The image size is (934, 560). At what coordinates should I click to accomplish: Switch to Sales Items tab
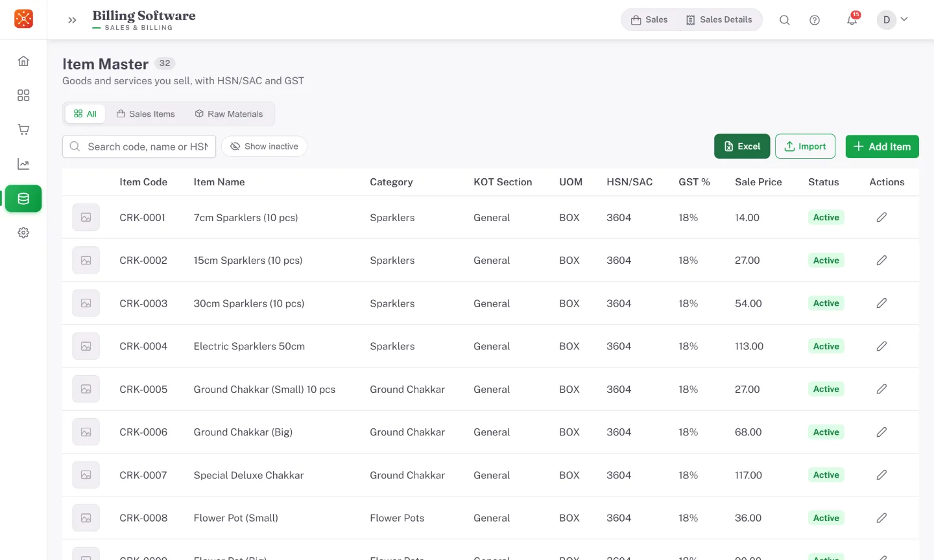tap(146, 114)
